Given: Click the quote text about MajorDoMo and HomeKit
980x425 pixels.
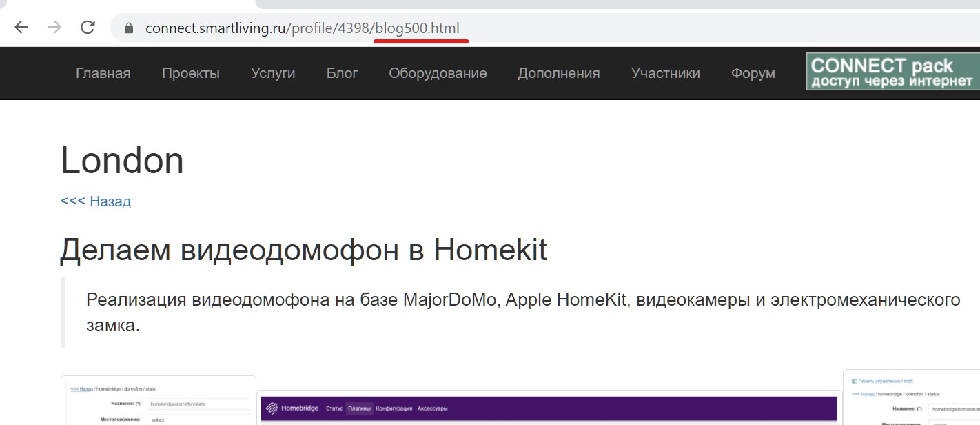Looking at the screenshot, I should (x=523, y=313).
